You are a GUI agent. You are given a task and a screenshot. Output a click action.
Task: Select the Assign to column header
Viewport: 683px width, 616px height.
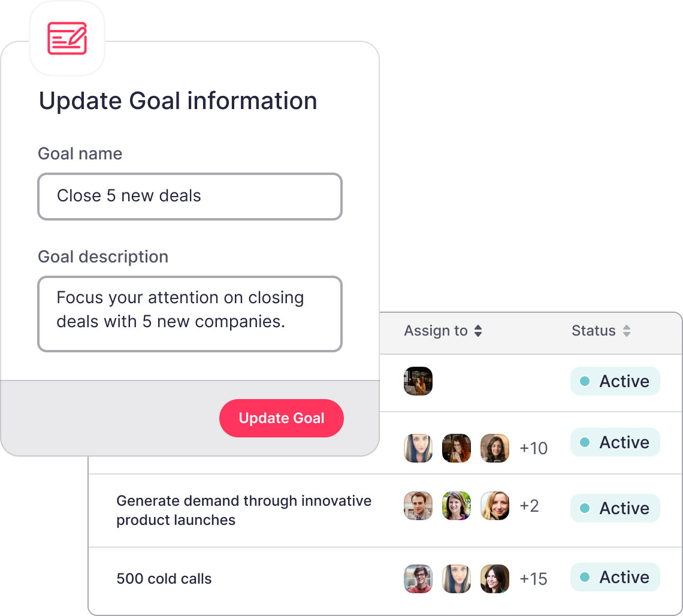[x=436, y=331]
